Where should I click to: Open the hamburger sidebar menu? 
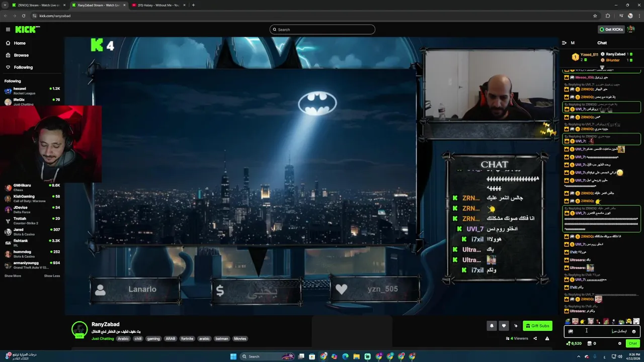pyautogui.click(x=8, y=30)
